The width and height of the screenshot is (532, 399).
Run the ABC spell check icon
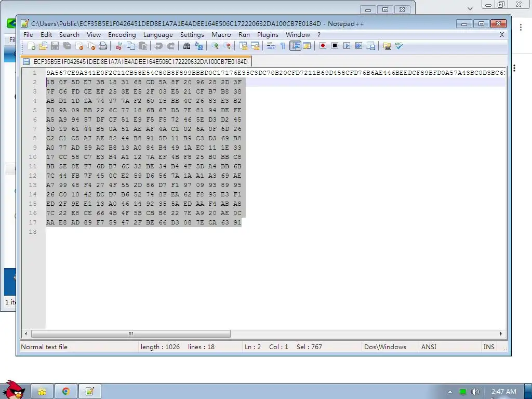398,46
